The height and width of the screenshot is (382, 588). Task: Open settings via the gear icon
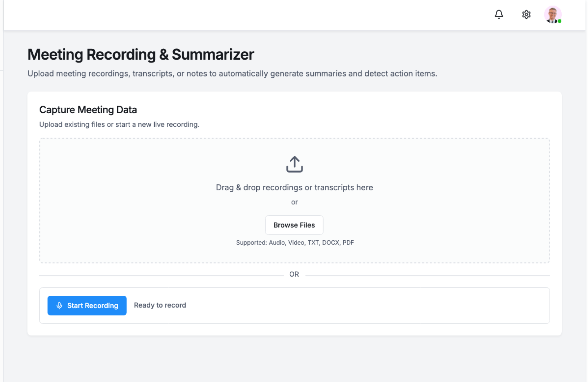pyautogui.click(x=526, y=14)
